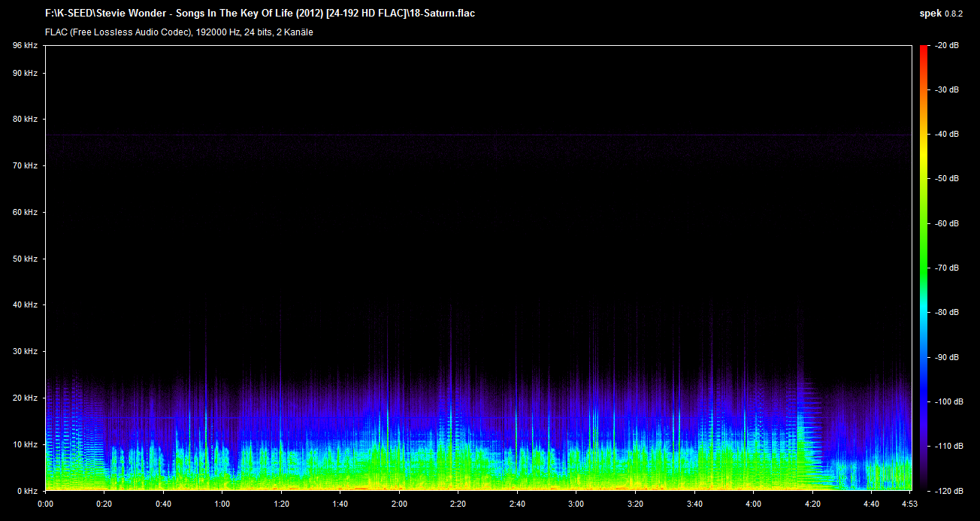The width and height of the screenshot is (980, 521).
Task: Click the 4:53 end time label
Action: [x=910, y=504]
